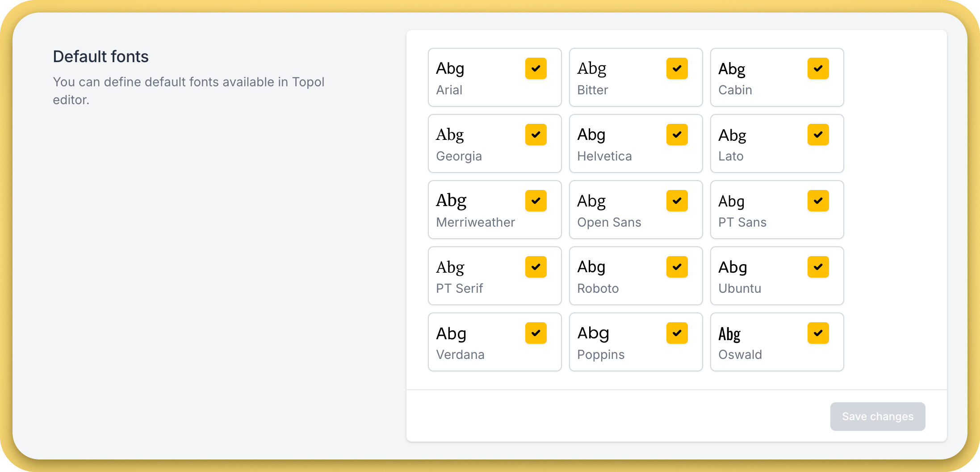The image size is (980, 472).
Task: Deselect the Roboto font checkbox
Action: [x=677, y=267]
